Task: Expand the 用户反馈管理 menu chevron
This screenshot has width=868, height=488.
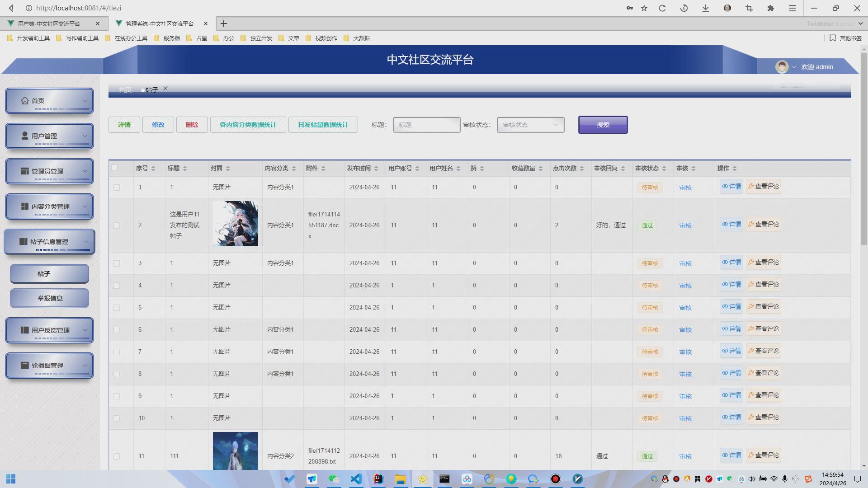Action: 85,330
